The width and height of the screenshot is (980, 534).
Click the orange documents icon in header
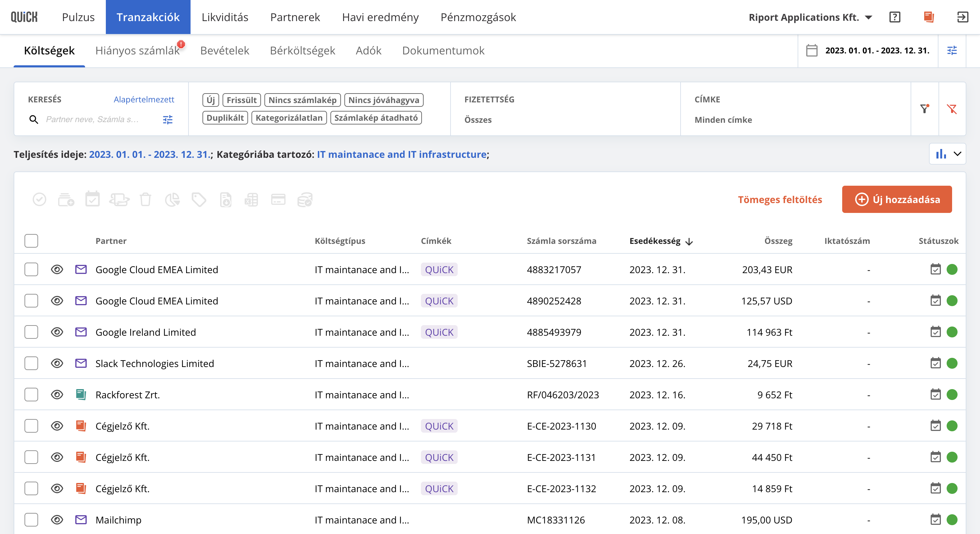click(x=929, y=17)
